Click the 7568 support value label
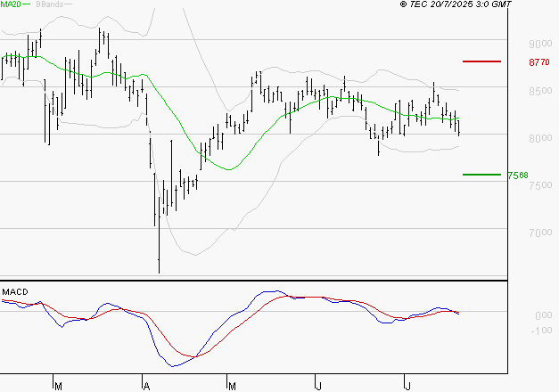The width and height of the screenshot is (559, 392). coord(517,176)
